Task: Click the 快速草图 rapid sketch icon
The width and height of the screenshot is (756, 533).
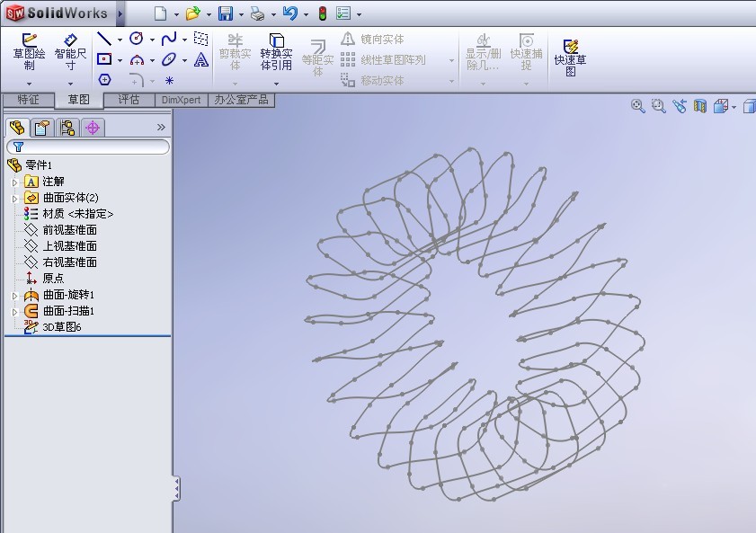Action: pos(571,58)
